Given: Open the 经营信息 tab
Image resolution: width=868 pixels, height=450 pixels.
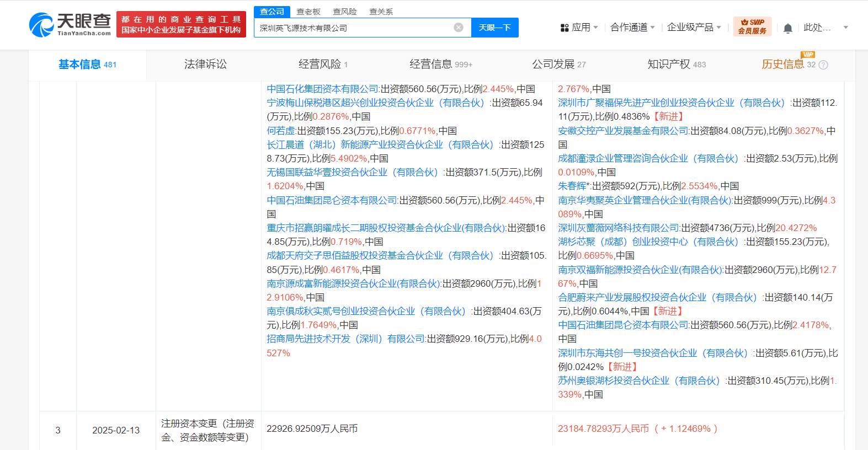Looking at the screenshot, I should pyautogui.click(x=441, y=65).
